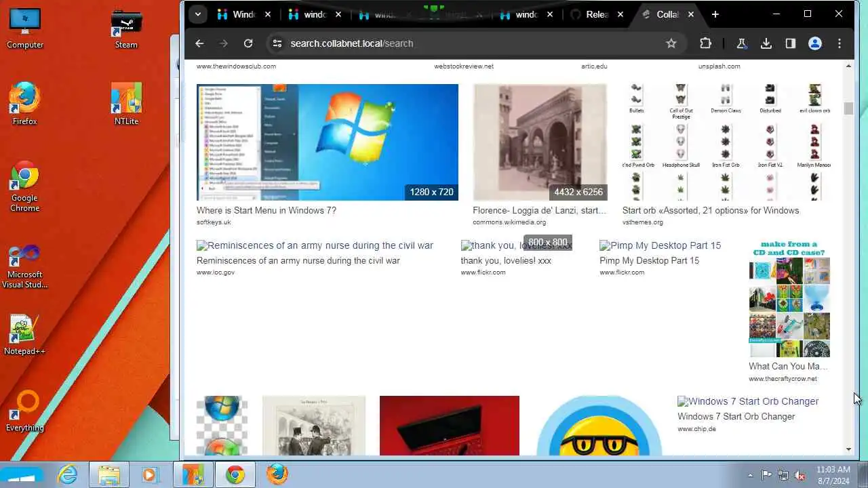Click the page vertical scrollbar thumb
868x488 pixels.
click(x=848, y=108)
